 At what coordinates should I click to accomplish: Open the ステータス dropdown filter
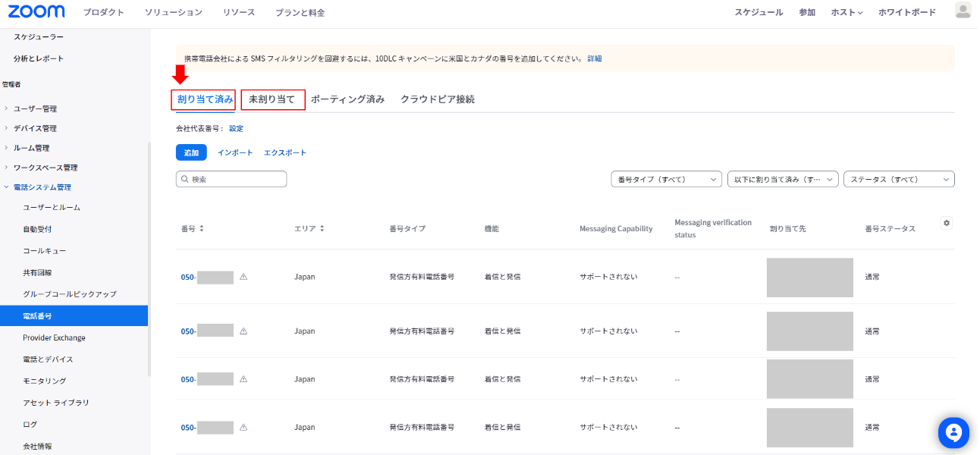(x=899, y=180)
